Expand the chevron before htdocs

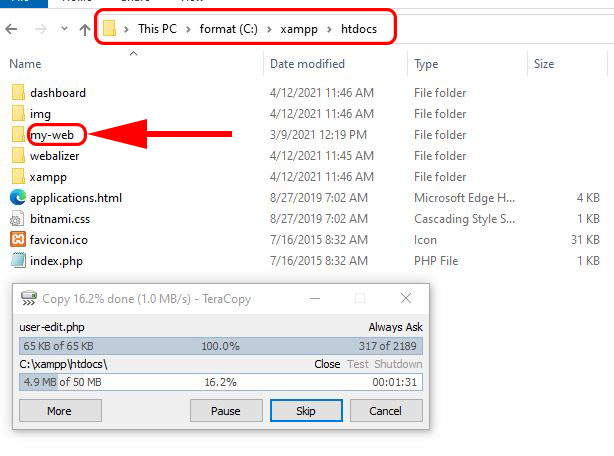(x=329, y=29)
